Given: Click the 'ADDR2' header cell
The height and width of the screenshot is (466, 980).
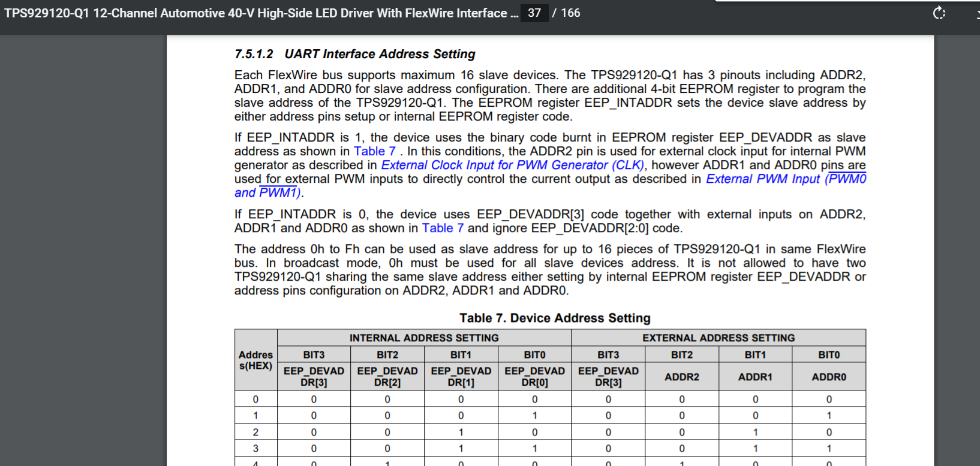Looking at the screenshot, I should pyautogui.click(x=682, y=377).
